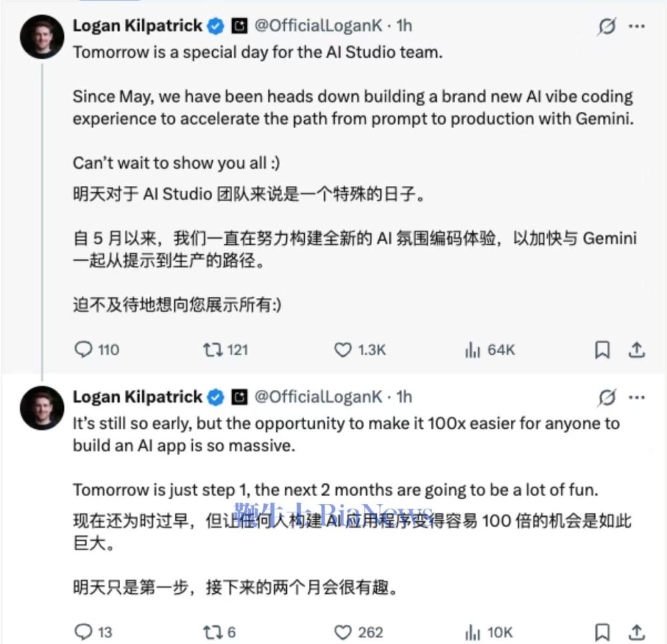
Task: Bookmark the first tweet
Action: point(602,349)
